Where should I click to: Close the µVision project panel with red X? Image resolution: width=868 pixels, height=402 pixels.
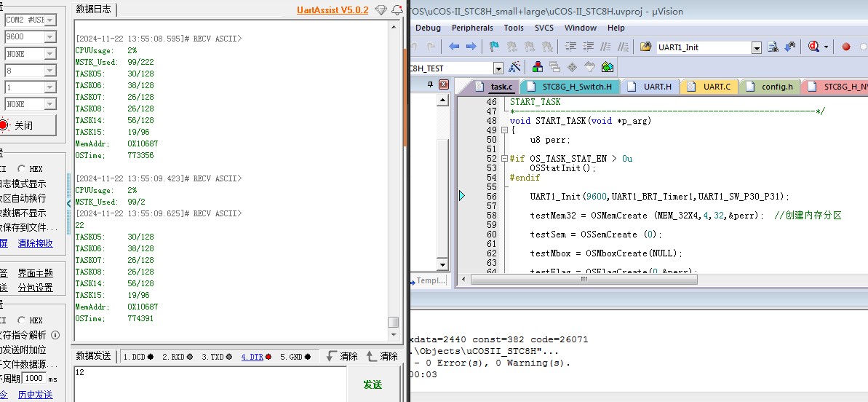(x=443, y=84)
